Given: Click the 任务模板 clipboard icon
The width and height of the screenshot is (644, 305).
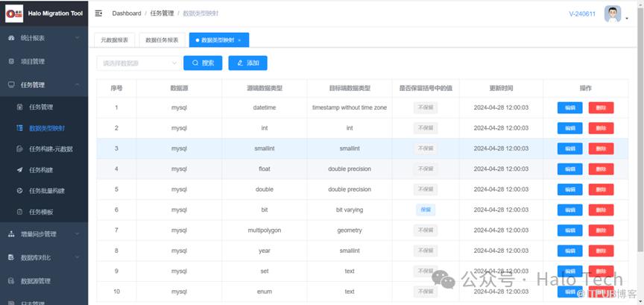Looking at the screenshot, I should (x=19, y=212).
